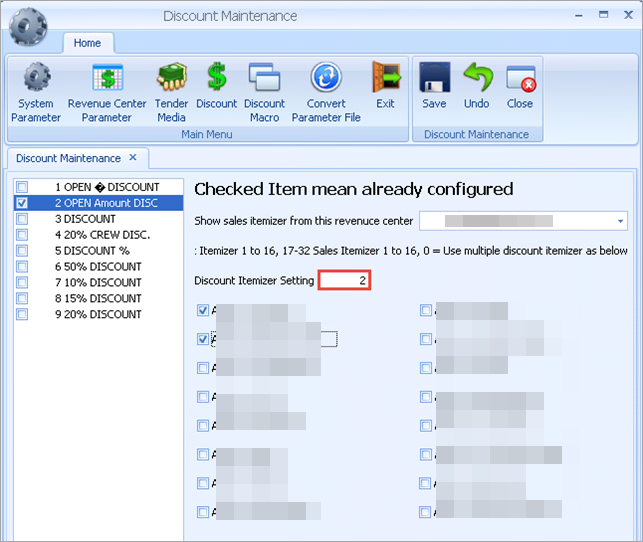The image size is (643, 542).
Task: Minimize the Discount Maintenance window
Action: coord(579,16)
